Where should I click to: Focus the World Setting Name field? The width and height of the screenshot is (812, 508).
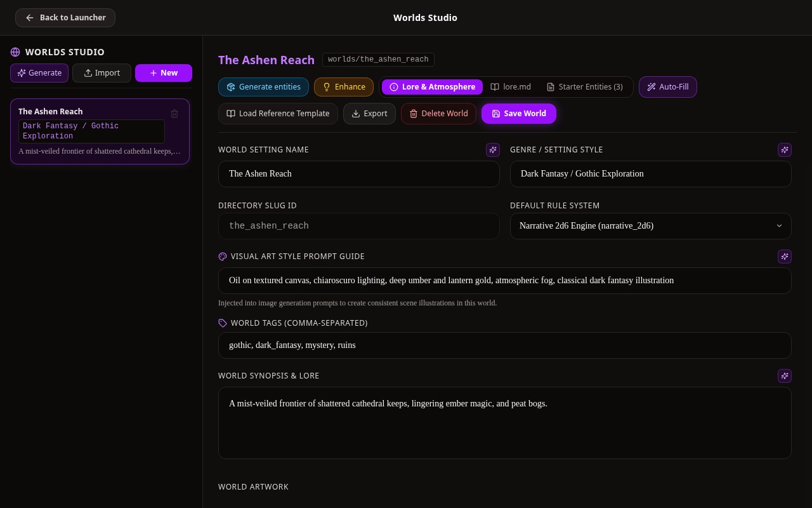[x=359, y=174]
